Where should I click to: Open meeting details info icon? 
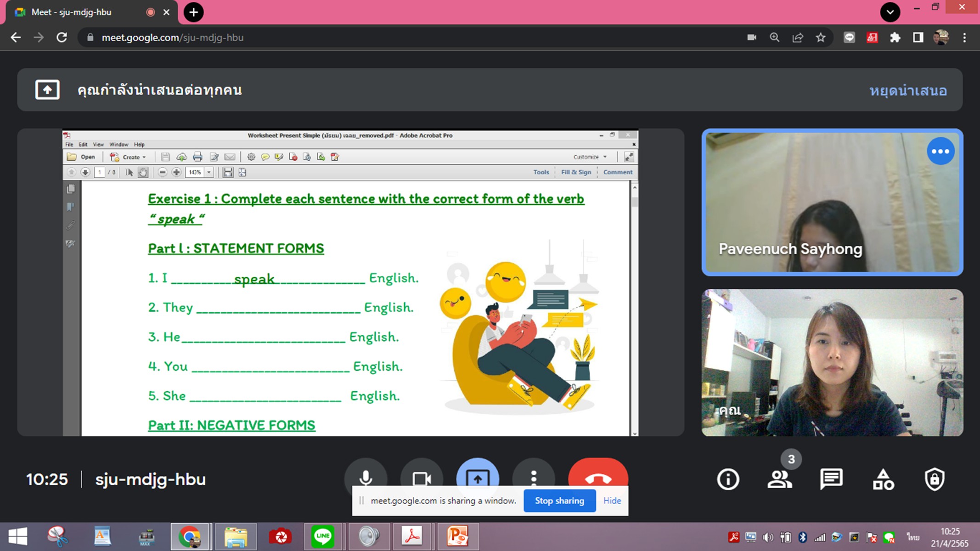tap(728, 479)
